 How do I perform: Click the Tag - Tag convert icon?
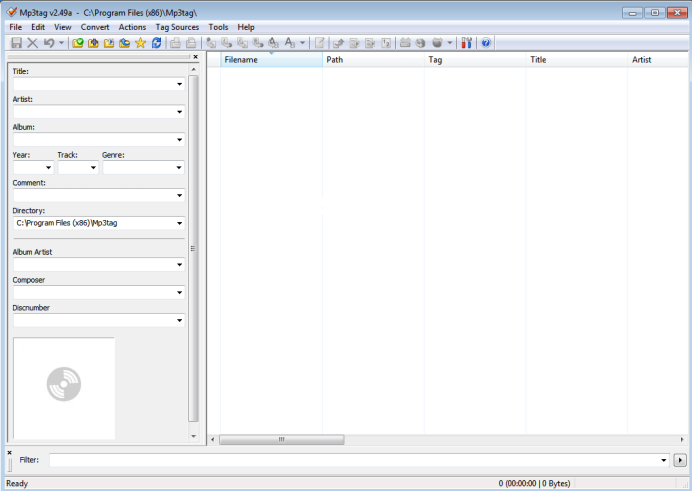click(x=274, y=43)
